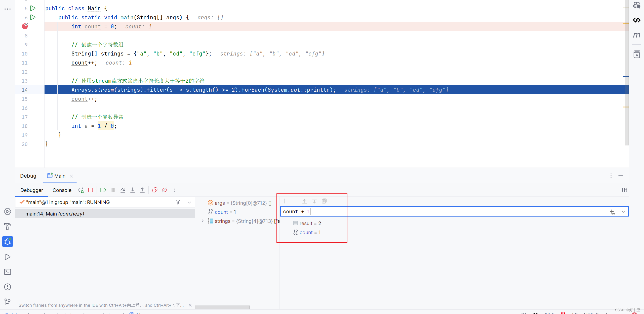Screen dimensions: 644x314
Task: Click the Step Over icon in debugger toolbar
Action: (x=123, y=189)
